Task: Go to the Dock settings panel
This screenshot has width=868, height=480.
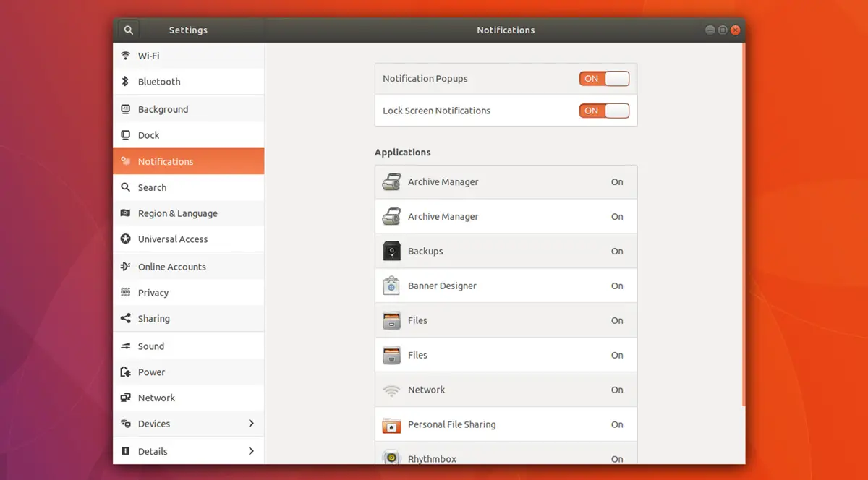Action: coord(189,135)
